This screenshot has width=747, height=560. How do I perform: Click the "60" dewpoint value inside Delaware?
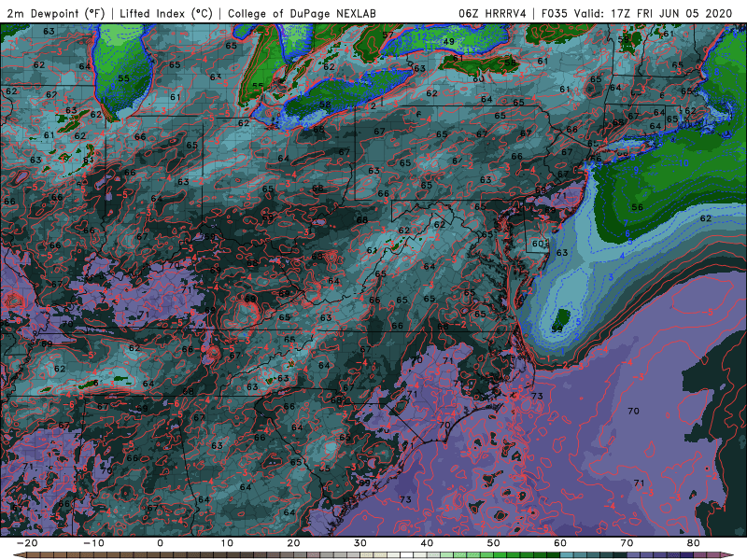tap(538, 244)
